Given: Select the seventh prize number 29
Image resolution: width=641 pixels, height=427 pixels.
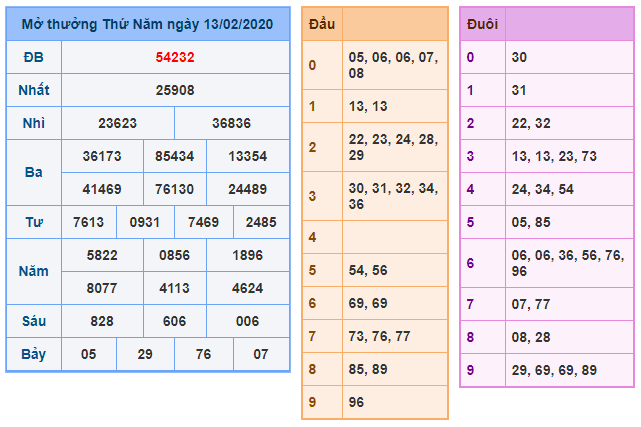Looking at the screenshot, I should pyautogui.click(x=145, y=354).
